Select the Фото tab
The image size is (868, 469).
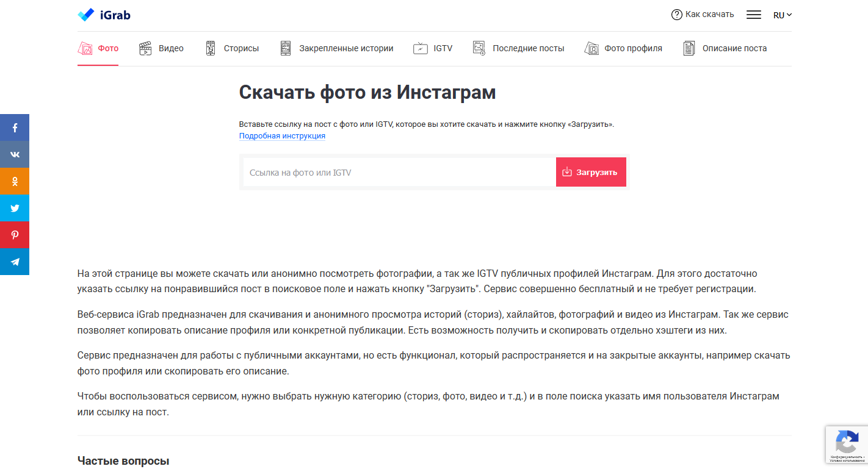[98, 48]
